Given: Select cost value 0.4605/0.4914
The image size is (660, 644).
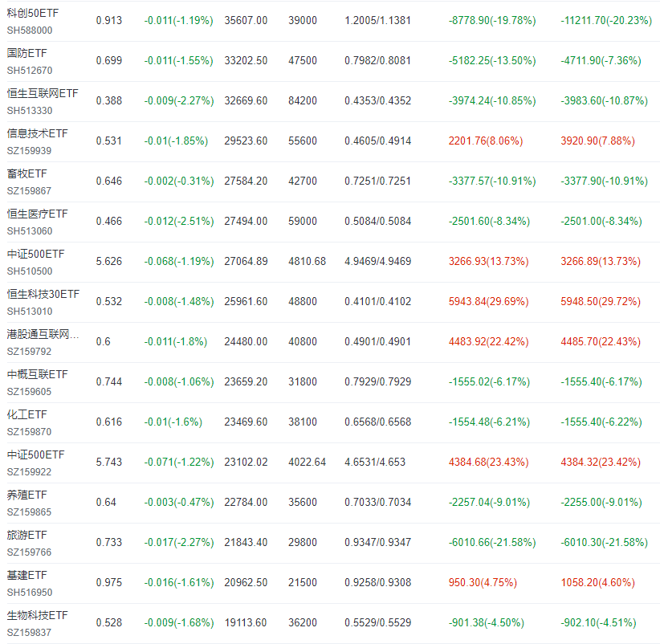Looking at the screenshot, I should tap(377, 141).
